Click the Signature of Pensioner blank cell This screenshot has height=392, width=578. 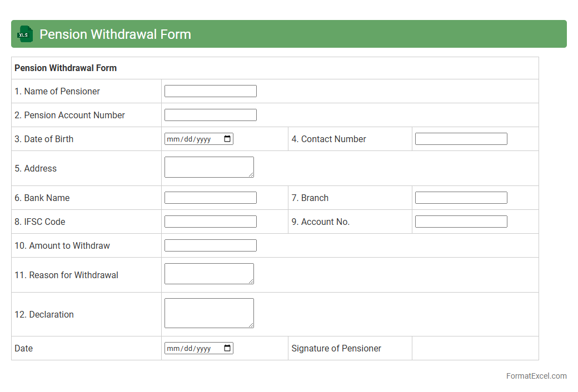point(475,348)
